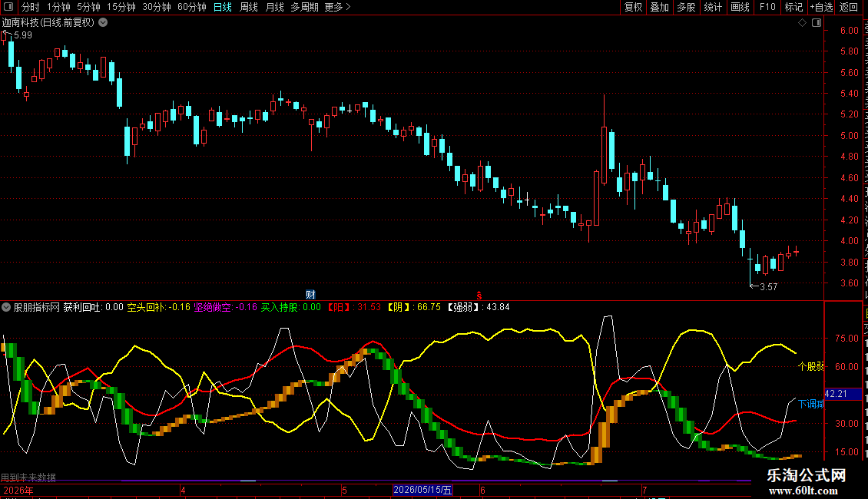Select the 60分钟 period tab

coord(192,7)
